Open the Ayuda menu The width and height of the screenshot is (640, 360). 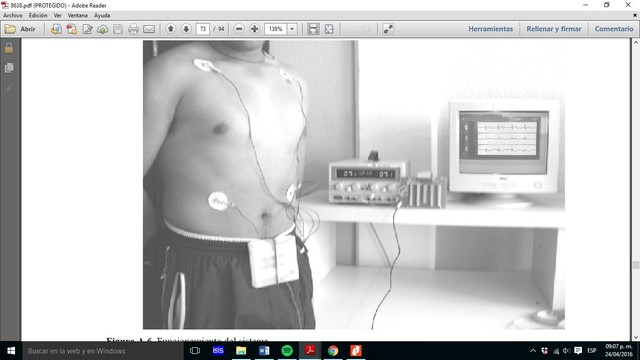coord(102,16)
